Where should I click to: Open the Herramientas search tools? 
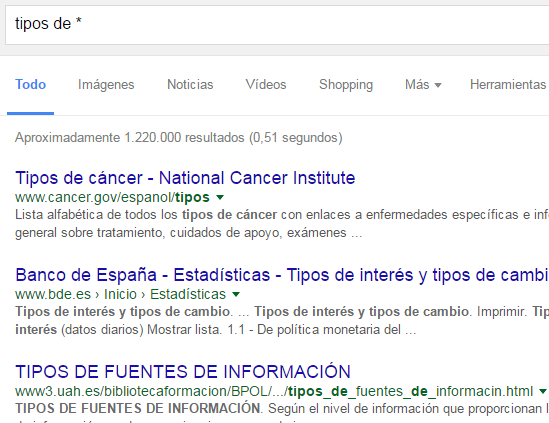[508, 85]
